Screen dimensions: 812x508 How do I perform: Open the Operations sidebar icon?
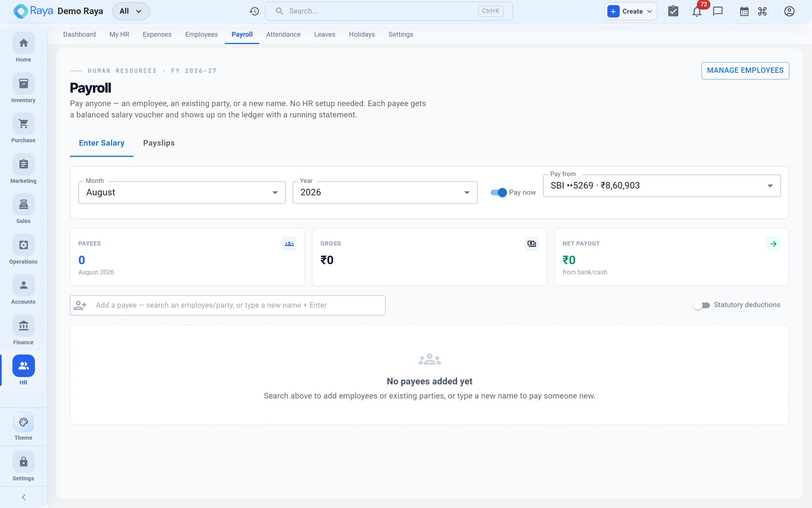coord(23,245)
